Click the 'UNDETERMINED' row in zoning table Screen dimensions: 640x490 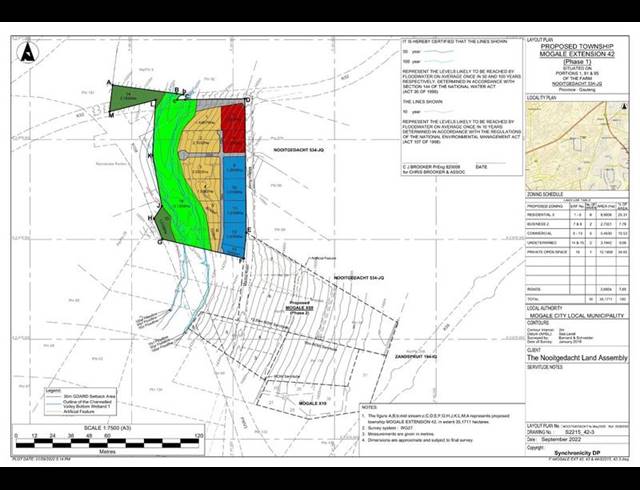tap(577, 243)
